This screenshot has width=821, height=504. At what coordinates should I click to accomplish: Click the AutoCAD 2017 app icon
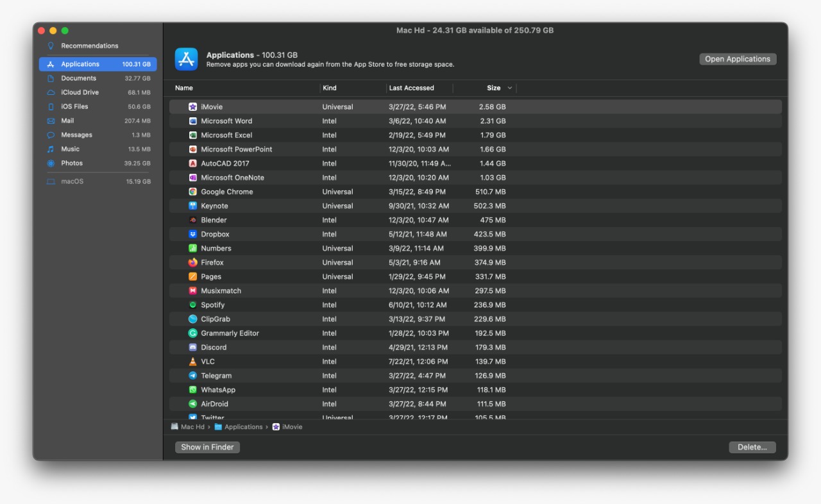pyautogui.click(x=192, y=164)
